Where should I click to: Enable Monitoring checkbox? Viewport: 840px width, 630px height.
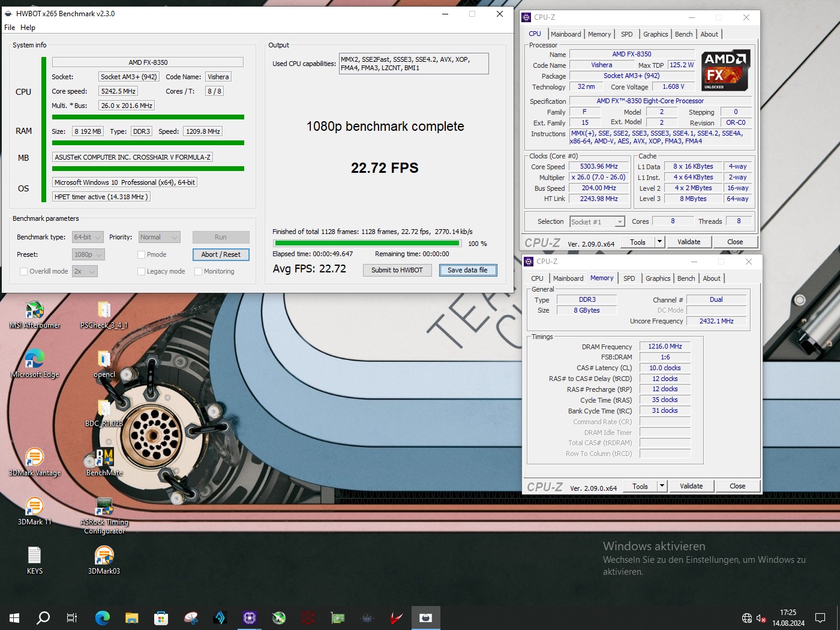(198, 271)
